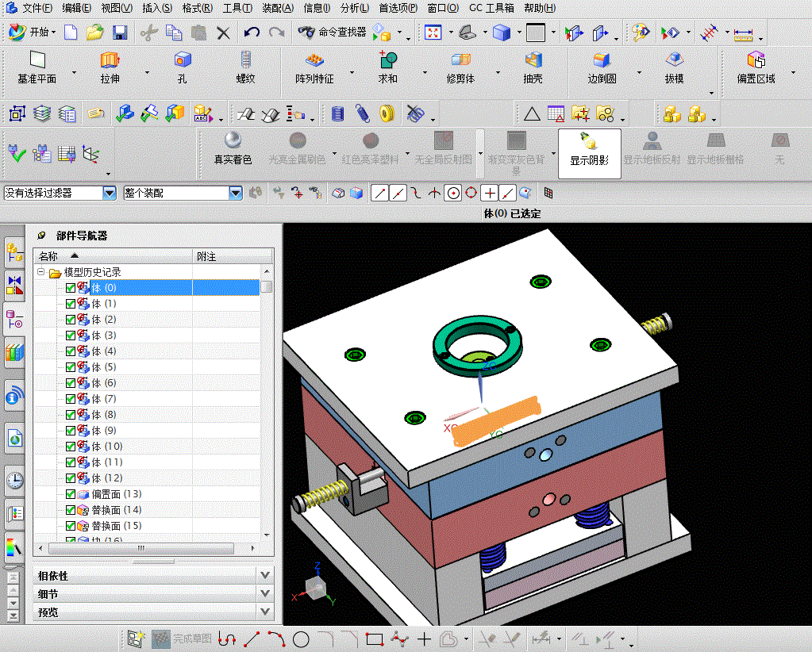812x652 pixels.
Task: Select the 体 (6) tree row
Action: pos(147,383)
